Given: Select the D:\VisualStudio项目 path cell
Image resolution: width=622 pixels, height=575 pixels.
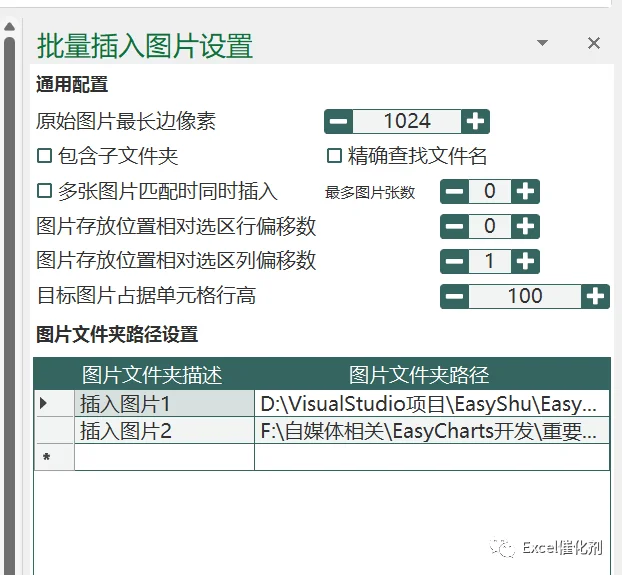Looking at the screenshot, I should pyautogui.click(x=432, y=404).
